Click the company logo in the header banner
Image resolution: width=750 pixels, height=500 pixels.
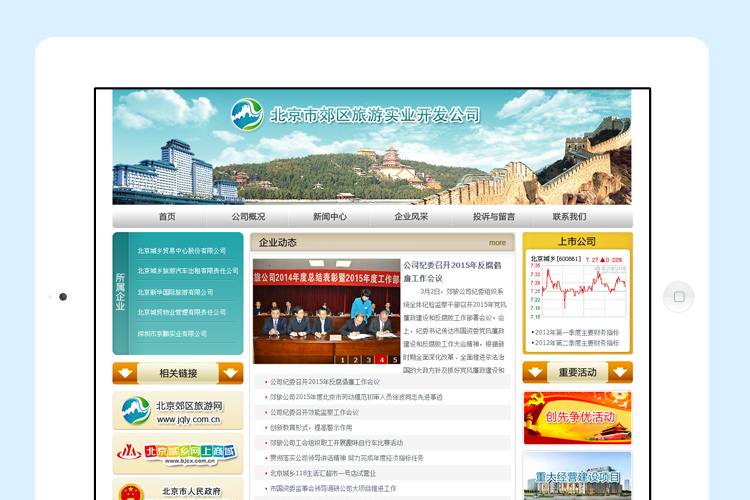click(x=247, y=115)
